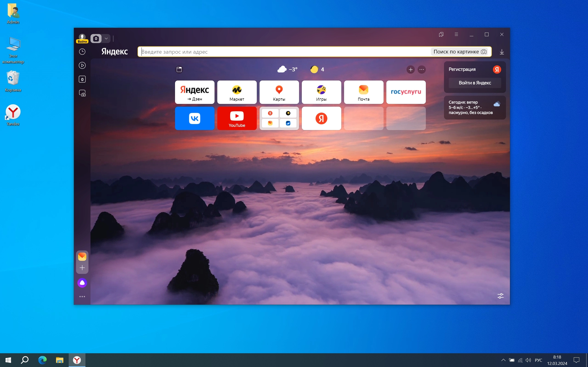Open the downloads arrow icon
Viewport: 588px width, 367px height.
point(501,52)
